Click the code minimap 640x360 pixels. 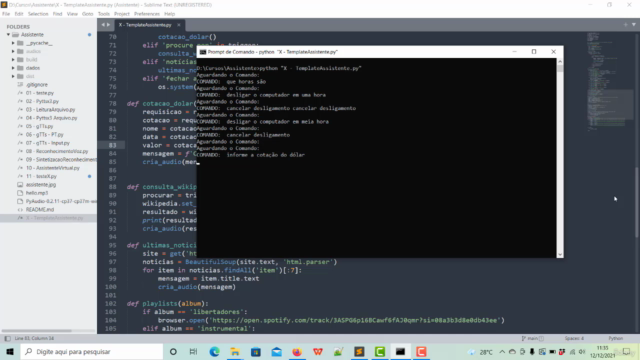click(x=610, y=82)
